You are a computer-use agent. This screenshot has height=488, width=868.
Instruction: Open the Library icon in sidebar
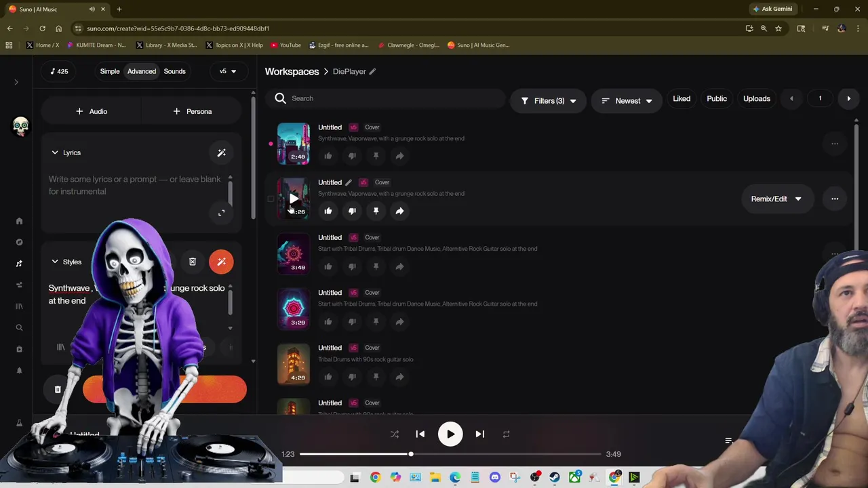pyautogui.click(x=19, y=306)
